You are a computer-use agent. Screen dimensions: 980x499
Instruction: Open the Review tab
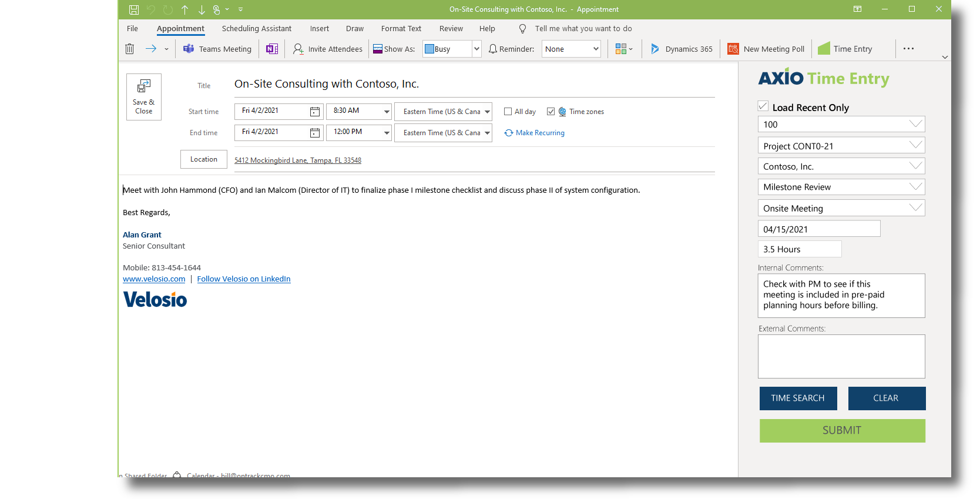point(451,28)
